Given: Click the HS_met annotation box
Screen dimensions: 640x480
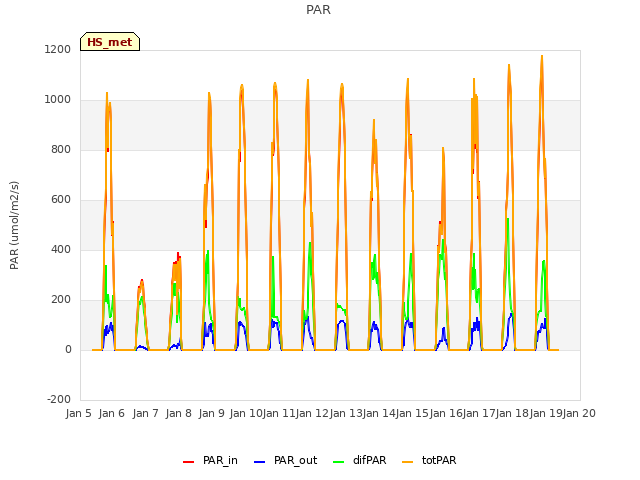Looking at the screenshot, I should 110,42.
